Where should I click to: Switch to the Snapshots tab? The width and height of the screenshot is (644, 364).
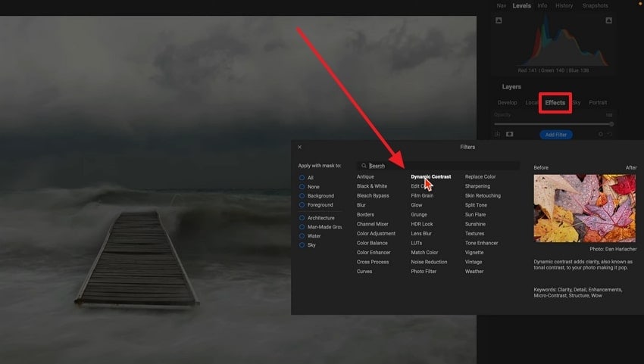pos(595,6)
